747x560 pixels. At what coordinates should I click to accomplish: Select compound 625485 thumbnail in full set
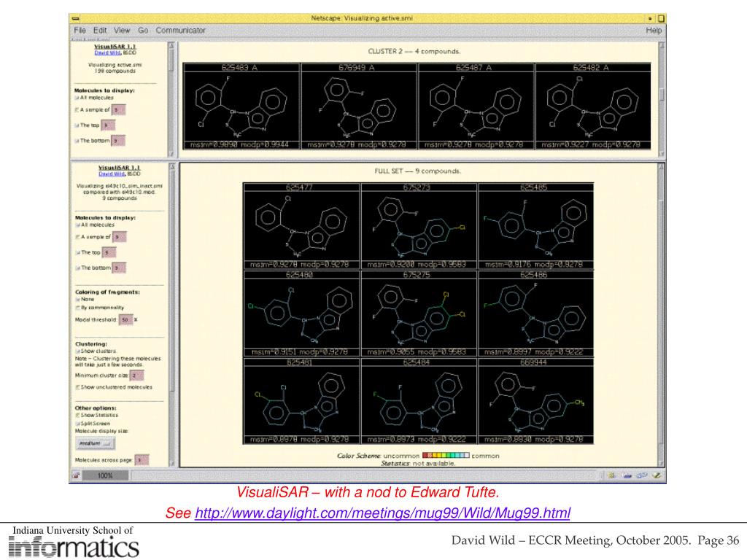click(536, 226)
